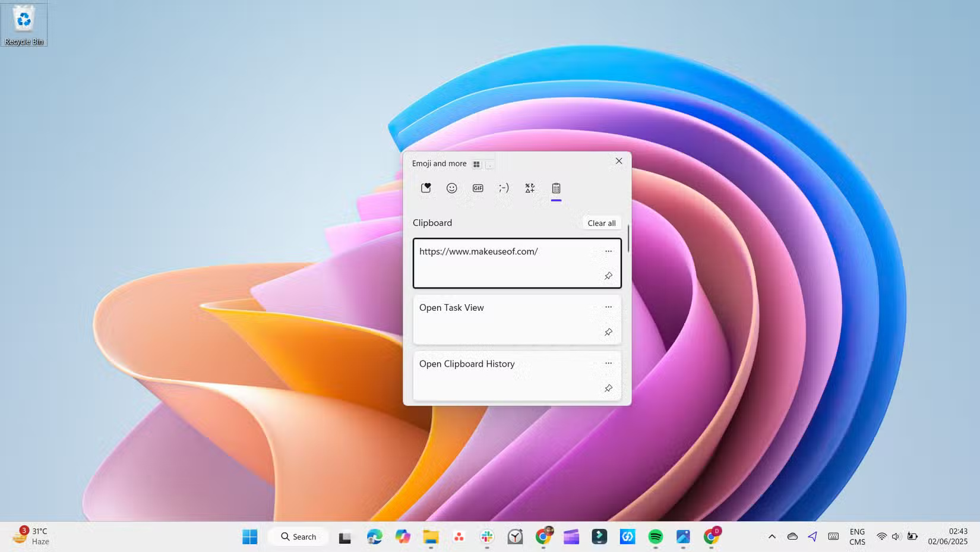Launch Spotify from the taskbar
The image size is (980, 552).
[x=655, y=537]
